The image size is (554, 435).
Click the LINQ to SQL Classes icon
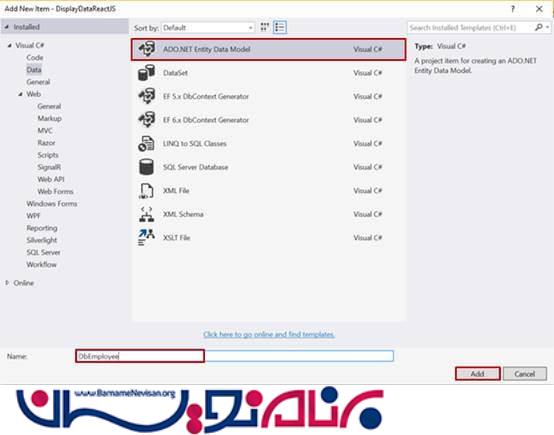click(146, 143)
